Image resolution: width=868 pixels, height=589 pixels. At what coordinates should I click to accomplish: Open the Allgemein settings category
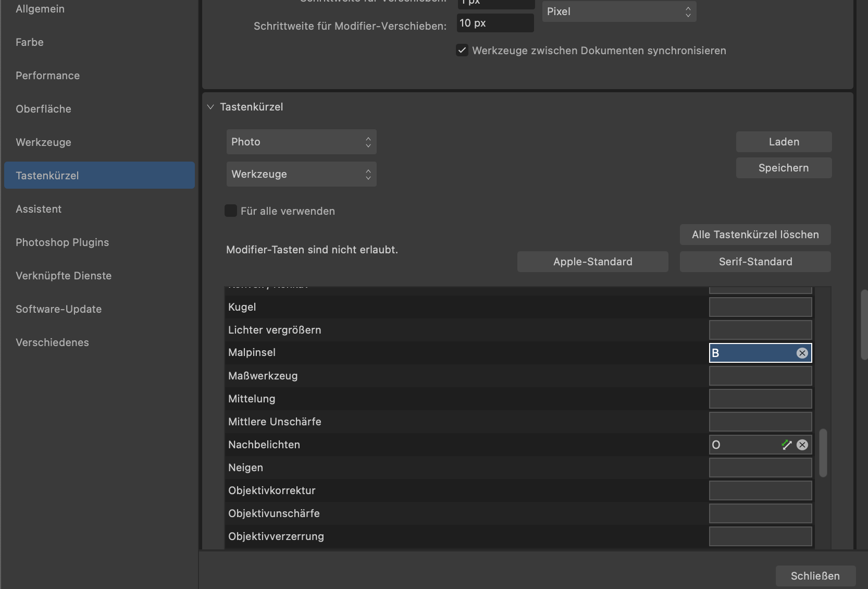99,9
